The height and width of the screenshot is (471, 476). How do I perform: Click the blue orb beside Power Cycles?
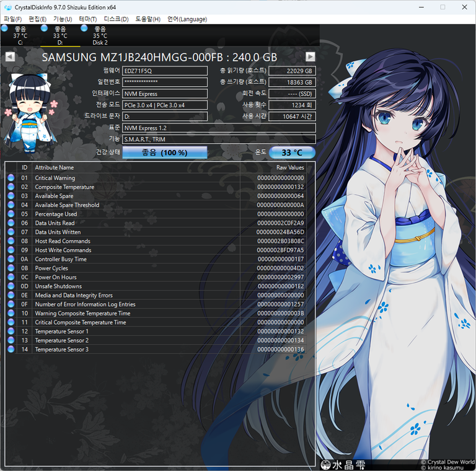click(11, 268)
